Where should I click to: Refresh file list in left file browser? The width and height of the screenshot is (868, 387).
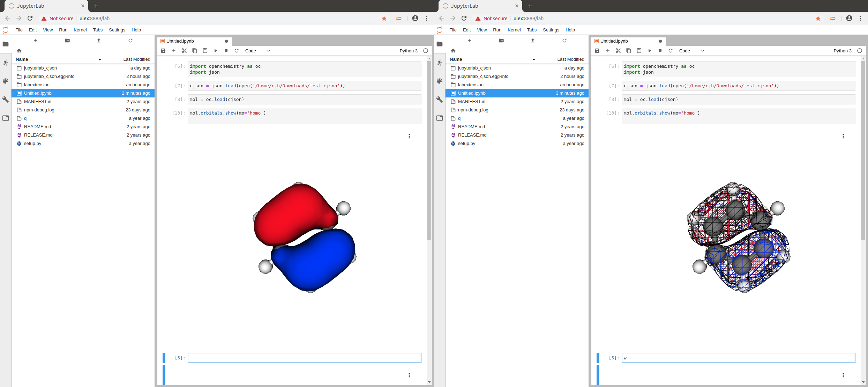pyautogui.click(x=130, y=41)
